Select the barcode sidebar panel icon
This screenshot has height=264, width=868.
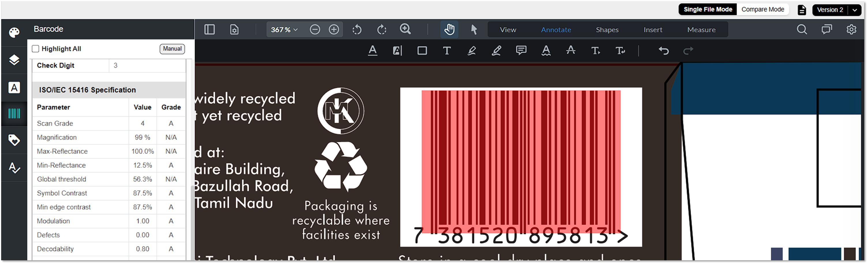[14, 114]
